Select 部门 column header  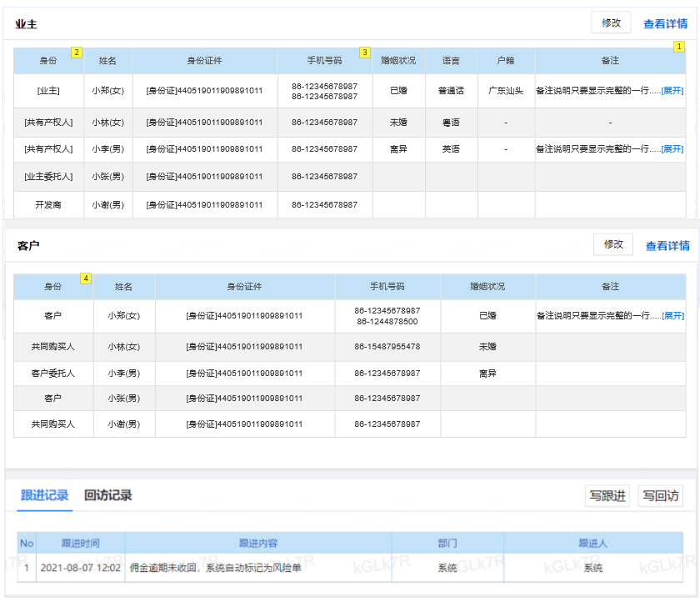pos(447,543)
